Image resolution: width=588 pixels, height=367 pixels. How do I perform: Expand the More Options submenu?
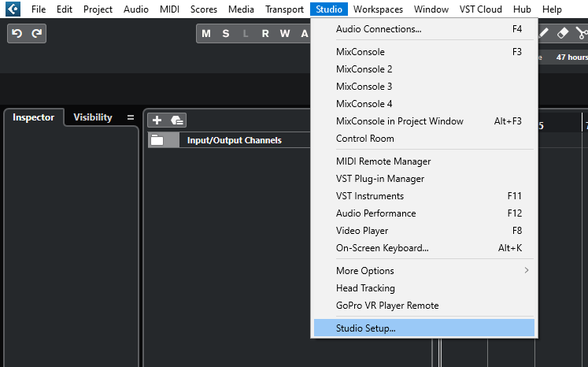point(424,271)
